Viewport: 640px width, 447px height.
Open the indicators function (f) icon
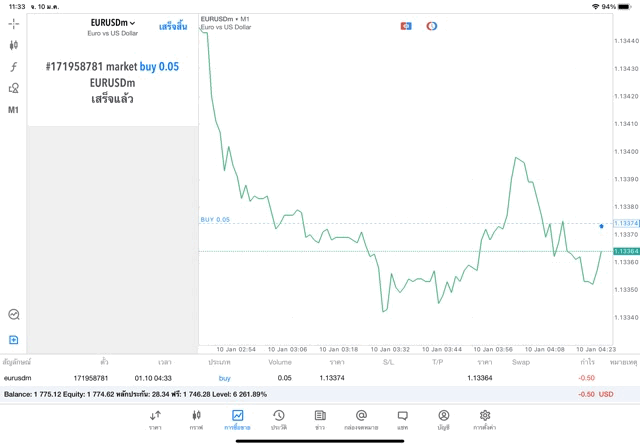pyautogui.click(x=13, y=67)
